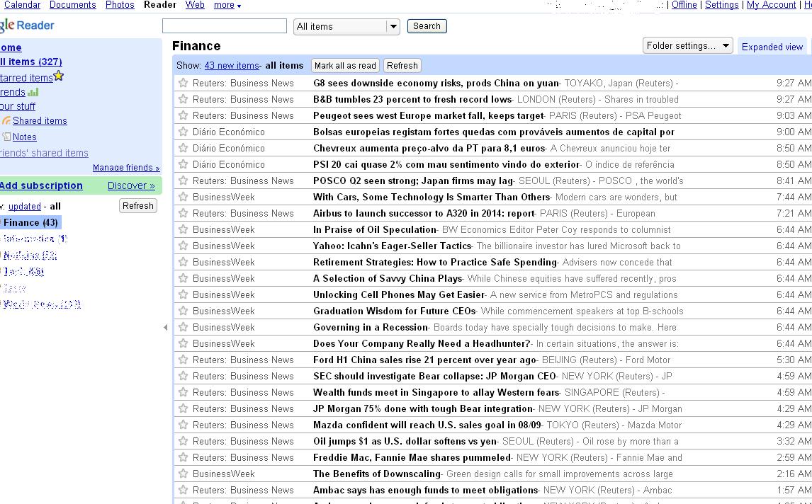Star the Bolsas europeias registam fortes quedas item
Viewport: 812px width, 504px height.
point(183,132)
